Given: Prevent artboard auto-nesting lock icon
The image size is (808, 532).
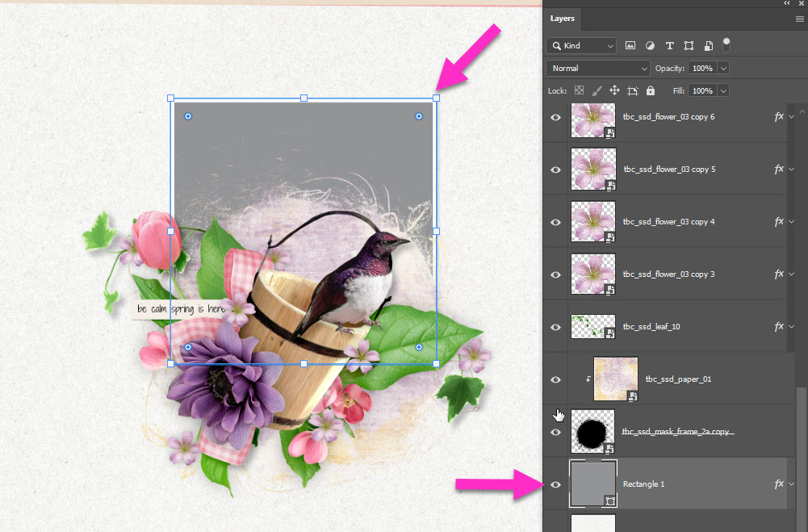Looking at the screenshot, I should [633, 90].
